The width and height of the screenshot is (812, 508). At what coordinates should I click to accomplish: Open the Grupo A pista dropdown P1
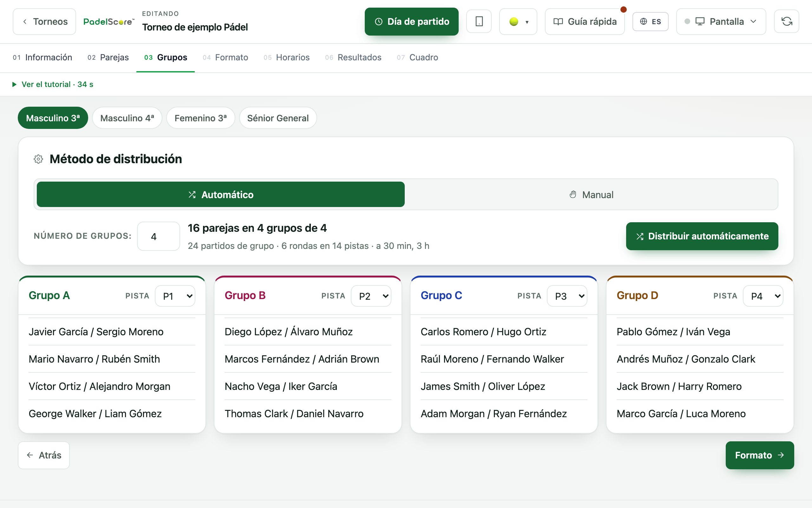pyautogui.click(x=175, y=296)
